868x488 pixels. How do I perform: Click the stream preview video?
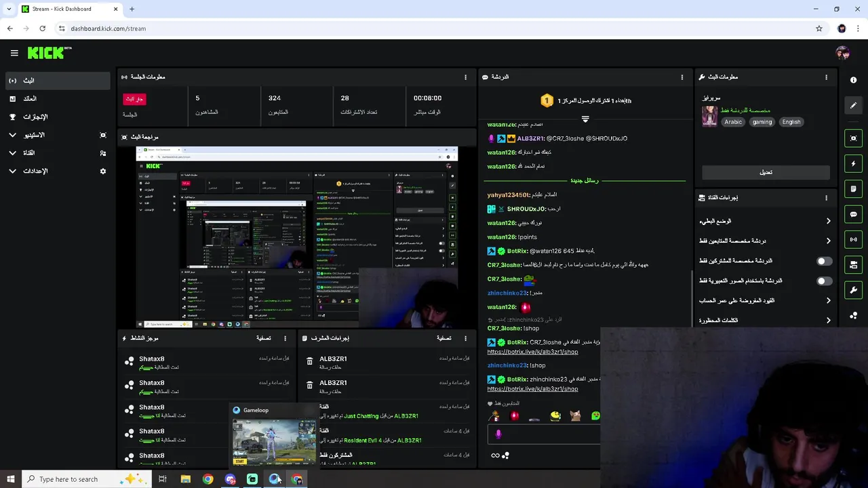pyautogui.click(x=297, y=237)
